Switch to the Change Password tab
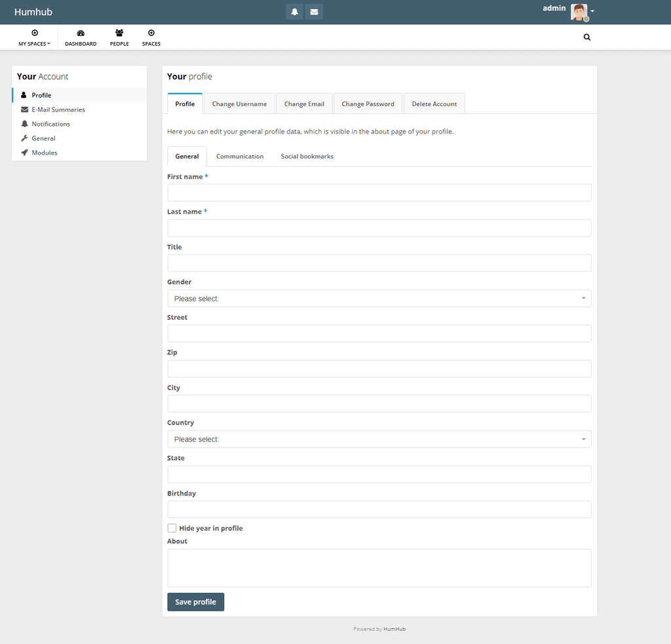The height and width of the screenshot is (644, 671). pos(368,103)
